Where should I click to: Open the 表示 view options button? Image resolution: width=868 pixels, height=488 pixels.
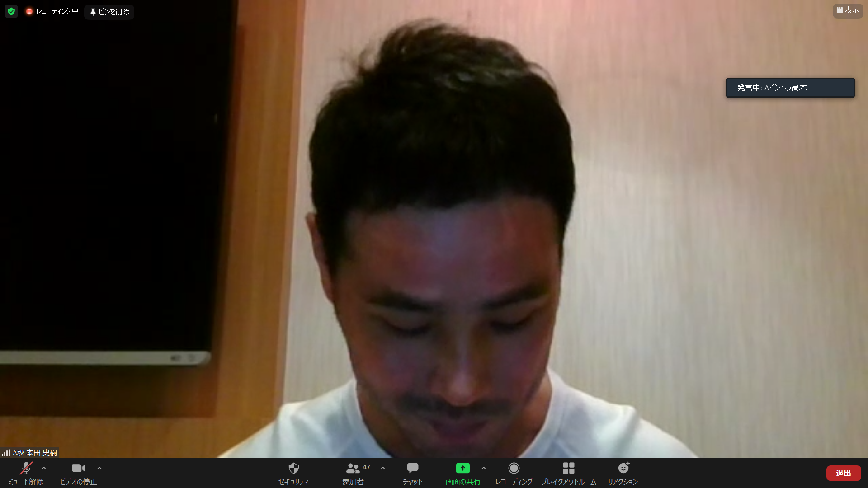pos(848,10)
